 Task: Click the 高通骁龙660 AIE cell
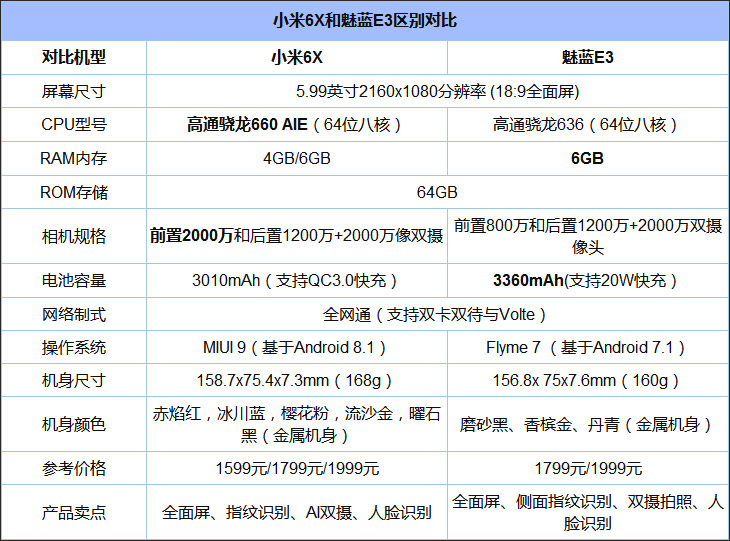tap(297, 124)
